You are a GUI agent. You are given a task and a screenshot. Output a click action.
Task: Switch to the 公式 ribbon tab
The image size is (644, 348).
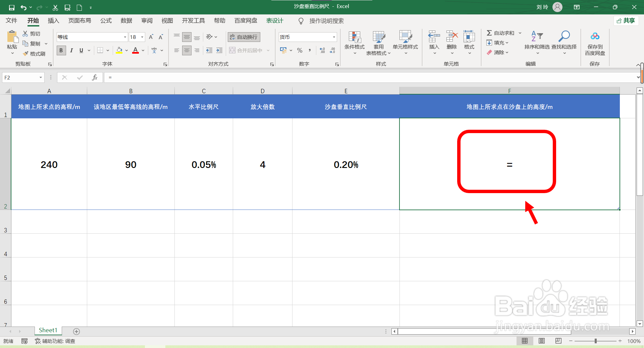(x=106, y=20)
